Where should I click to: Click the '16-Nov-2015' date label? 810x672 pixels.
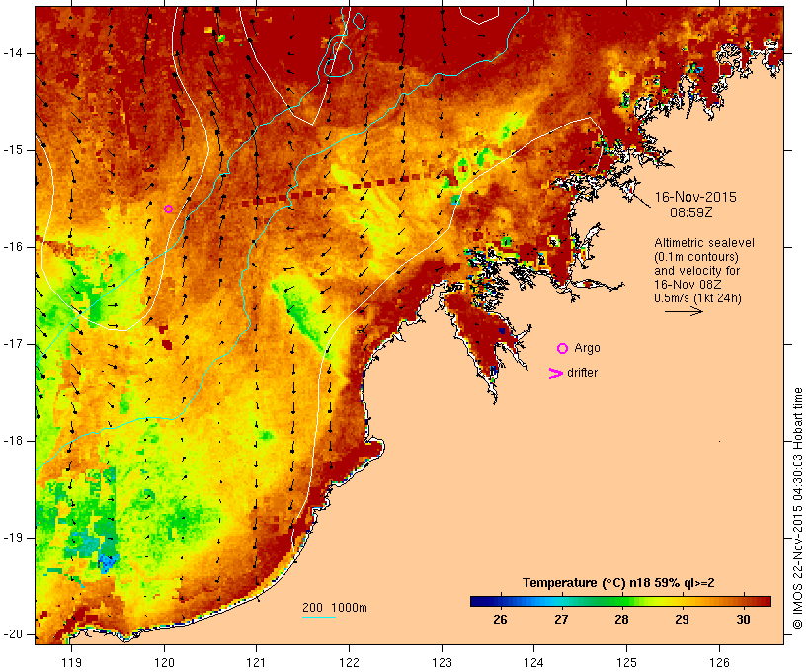(695, 197)
